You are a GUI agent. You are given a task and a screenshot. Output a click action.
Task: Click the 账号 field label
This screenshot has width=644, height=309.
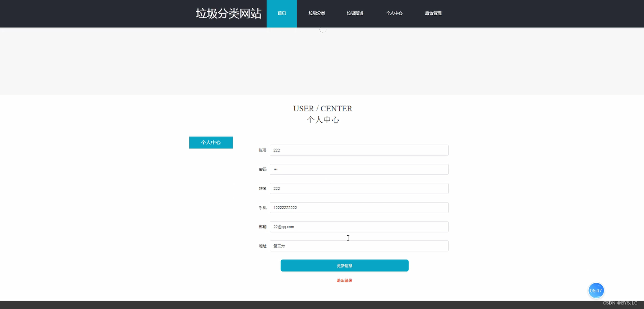tap(262, 150)
